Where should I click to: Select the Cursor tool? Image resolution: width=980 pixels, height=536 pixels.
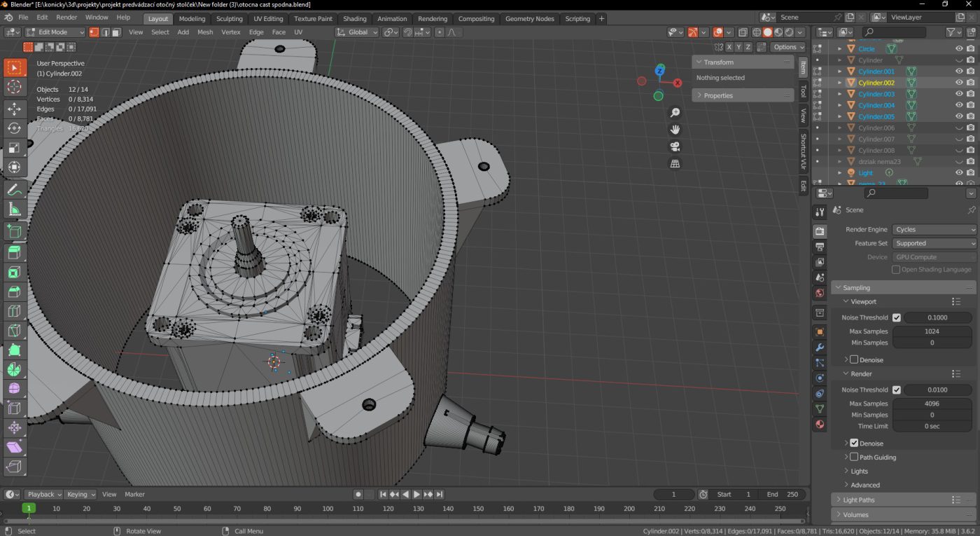14,87
